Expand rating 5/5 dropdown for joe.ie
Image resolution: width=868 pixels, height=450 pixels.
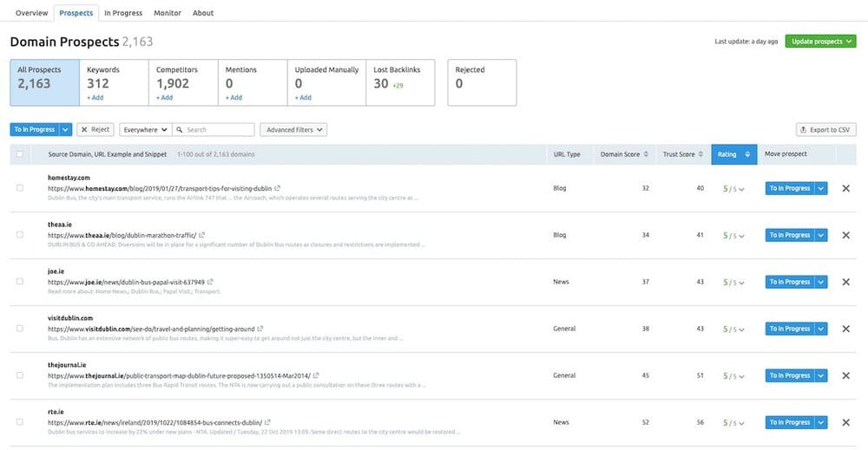(x=733, y=282)
